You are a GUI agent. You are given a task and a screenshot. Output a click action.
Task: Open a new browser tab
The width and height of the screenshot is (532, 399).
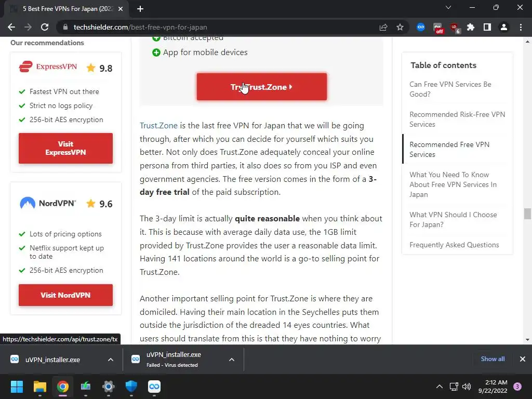point(140,9)
